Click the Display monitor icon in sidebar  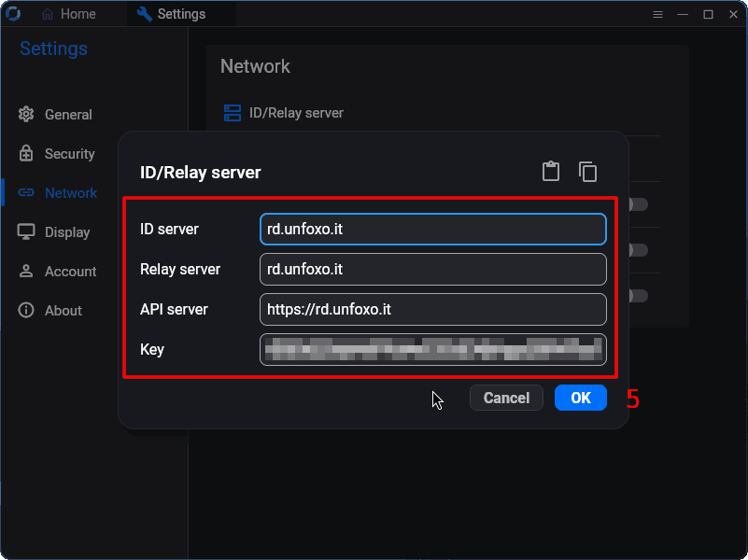[26, 232]
